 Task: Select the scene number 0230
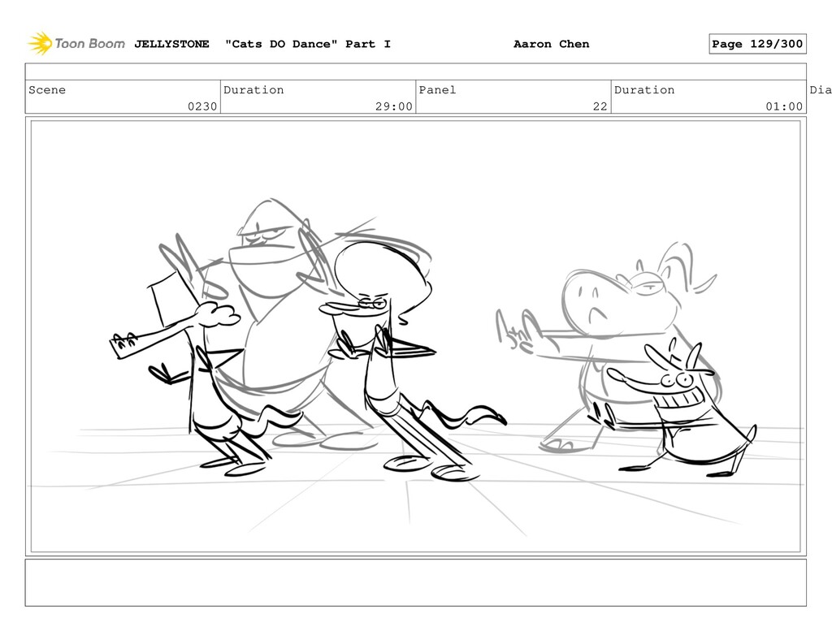pyautogui.click(x=202, y=106)
